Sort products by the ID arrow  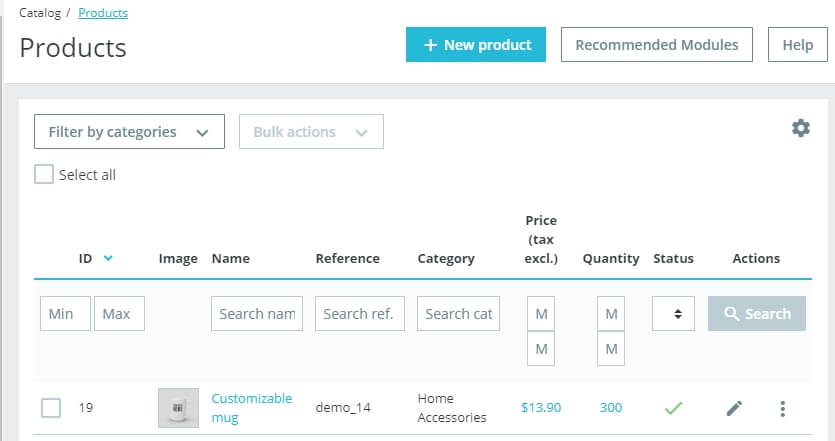[x=108, y=258]
